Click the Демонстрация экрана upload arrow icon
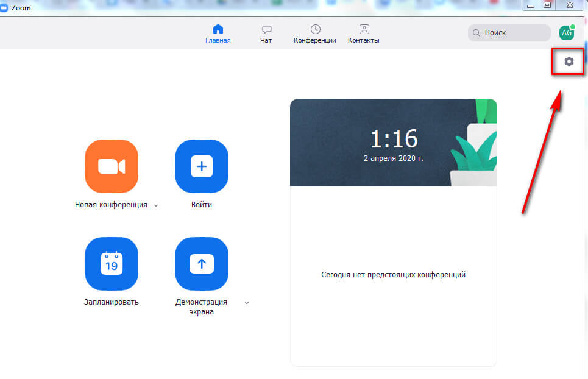 (202, 263)
